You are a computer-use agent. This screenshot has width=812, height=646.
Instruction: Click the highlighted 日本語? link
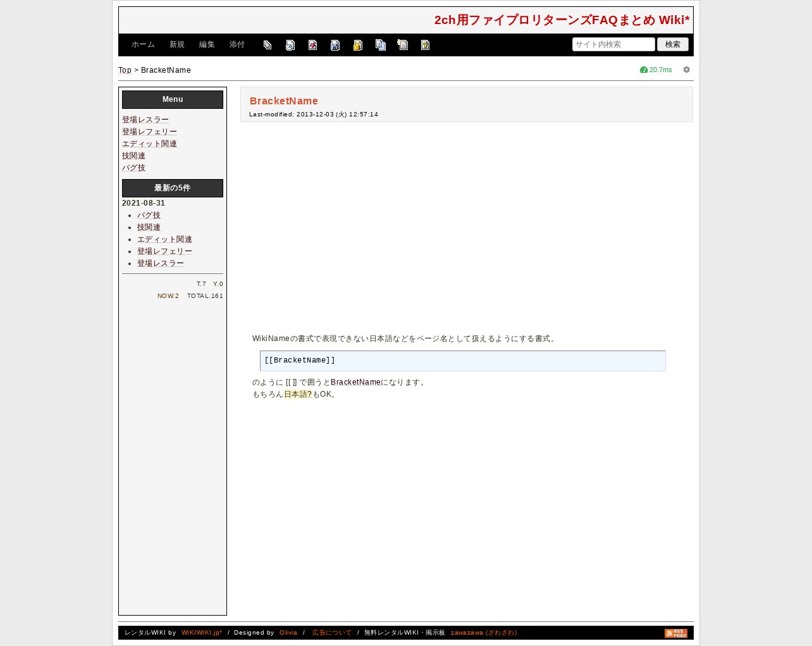tap(298, 394)
